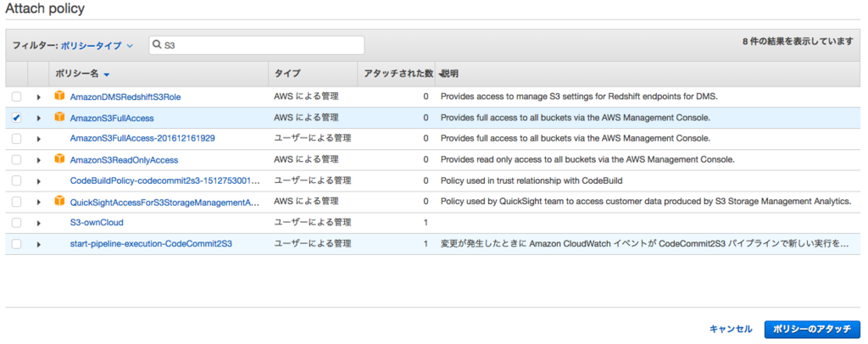This screenshot has width=868, height=344.
Task: Click the magnifier icon in the search box
Action: pyautogui.click(x=157, y=46)
